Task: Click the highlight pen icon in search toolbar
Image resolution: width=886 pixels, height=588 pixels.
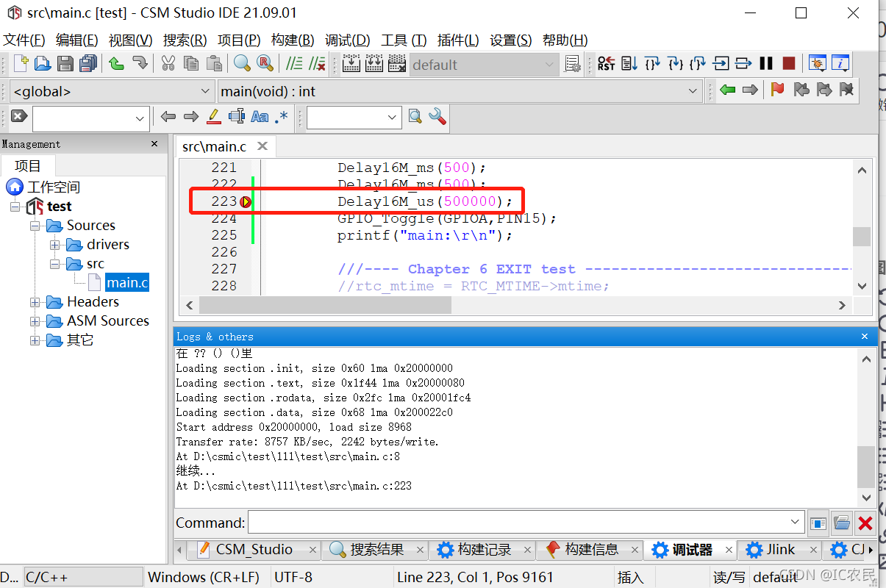Action: pos(213,116)
